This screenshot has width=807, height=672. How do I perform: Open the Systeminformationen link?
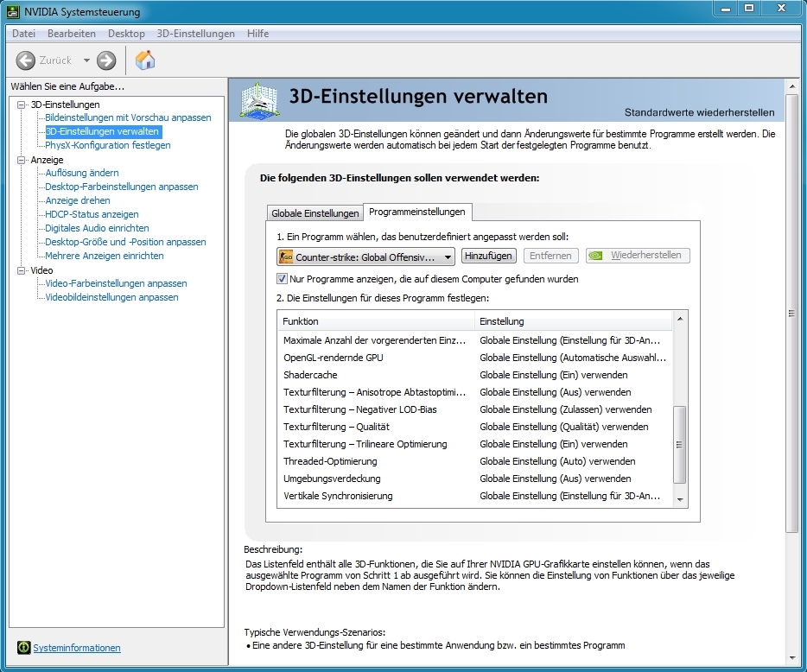click(x=77, y=648)
